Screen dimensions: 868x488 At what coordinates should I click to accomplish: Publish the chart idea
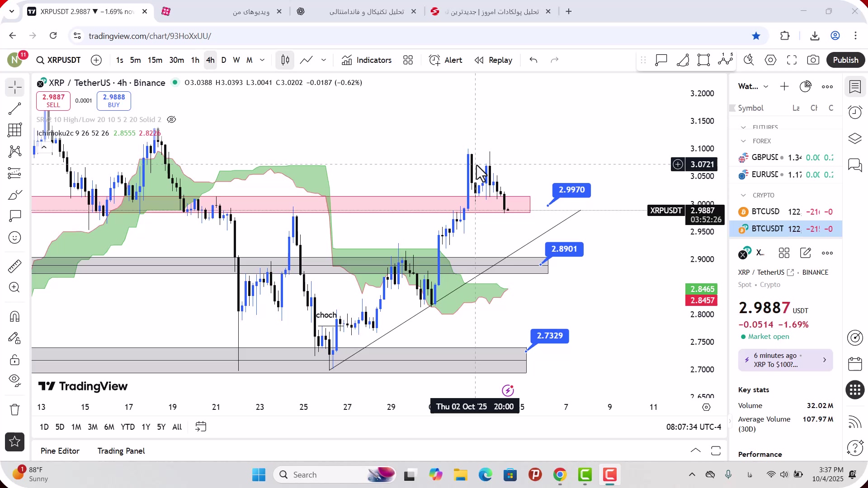pos(846,60)
